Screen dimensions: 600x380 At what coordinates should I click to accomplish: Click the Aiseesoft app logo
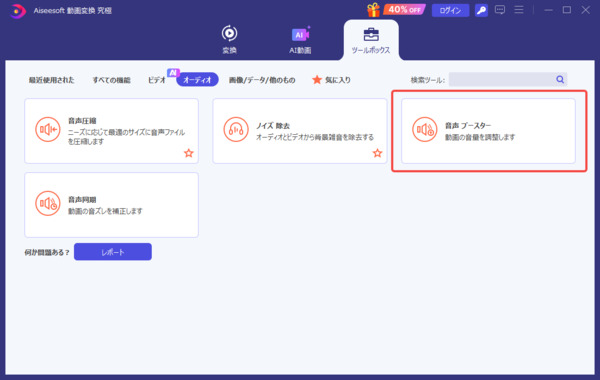(17, 11)
